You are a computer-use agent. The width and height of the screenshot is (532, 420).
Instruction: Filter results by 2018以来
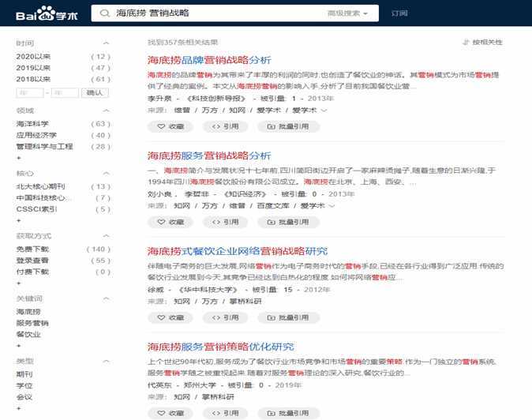coord(33,79)
